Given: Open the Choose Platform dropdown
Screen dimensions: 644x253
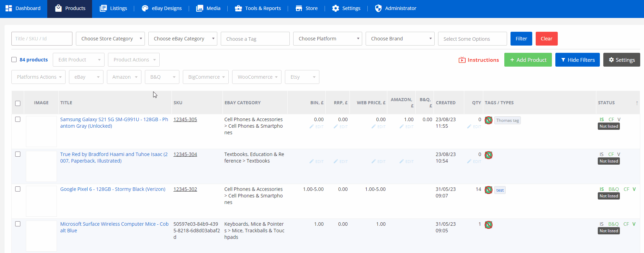Looking at the screenshot, I should [x=328, y=39].
